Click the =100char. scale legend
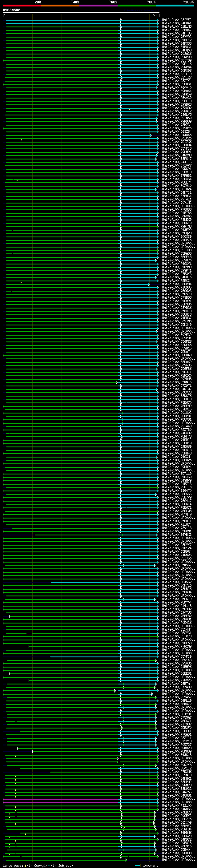This screenshot has width=197, height=868. click(146, 866)
